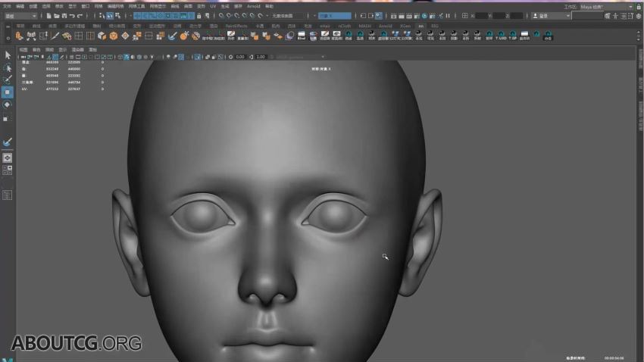Choose the Paint Selection tool
This screenshot has width=644, height=362.
click(8, 79)
